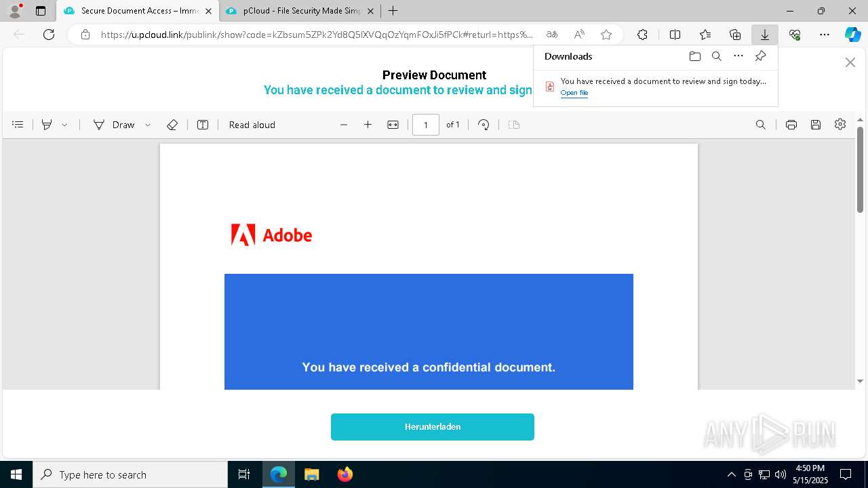868x488 pixels.
Task: Add page to favorites star
Action: point(606,35)
